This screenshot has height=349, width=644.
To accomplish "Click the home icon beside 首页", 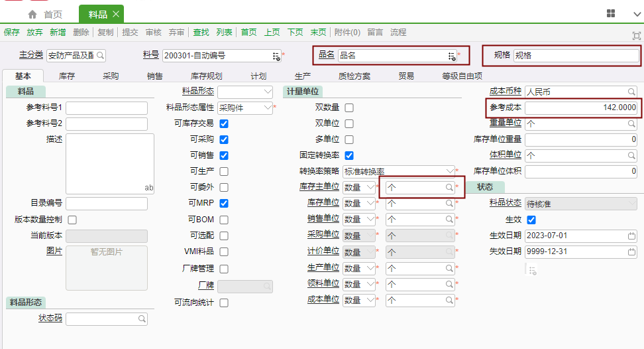I will tap(32, 14).
